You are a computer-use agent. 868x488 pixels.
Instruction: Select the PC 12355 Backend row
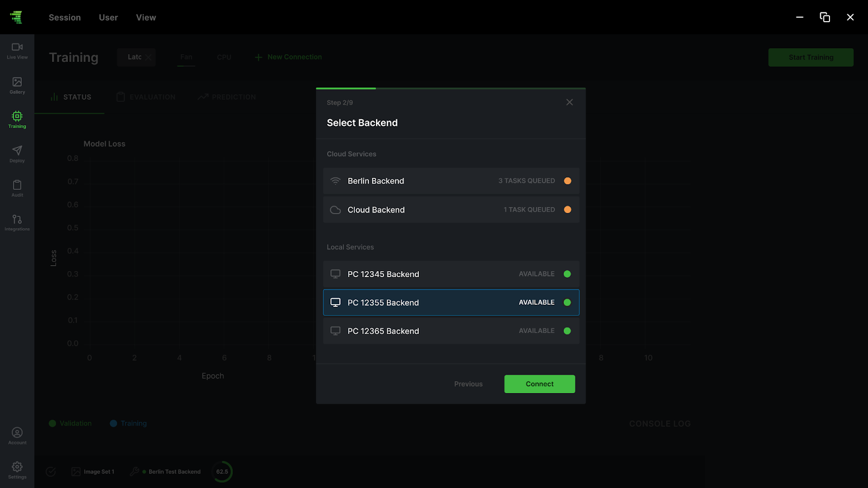[451, 302]
